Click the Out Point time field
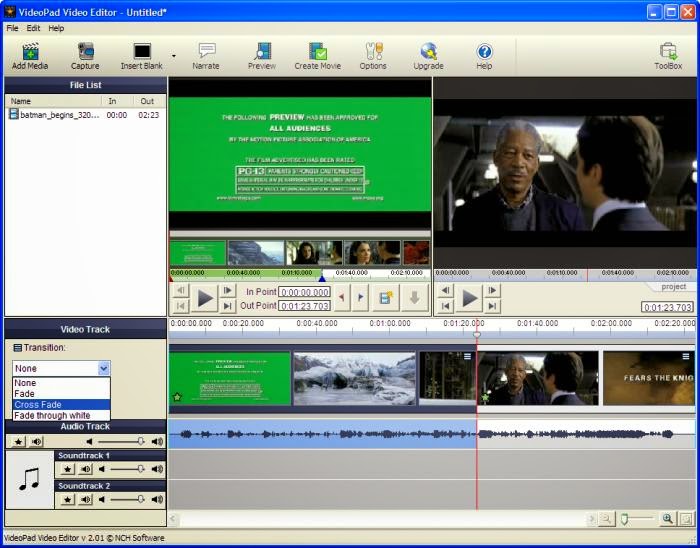 pos(304,306)
